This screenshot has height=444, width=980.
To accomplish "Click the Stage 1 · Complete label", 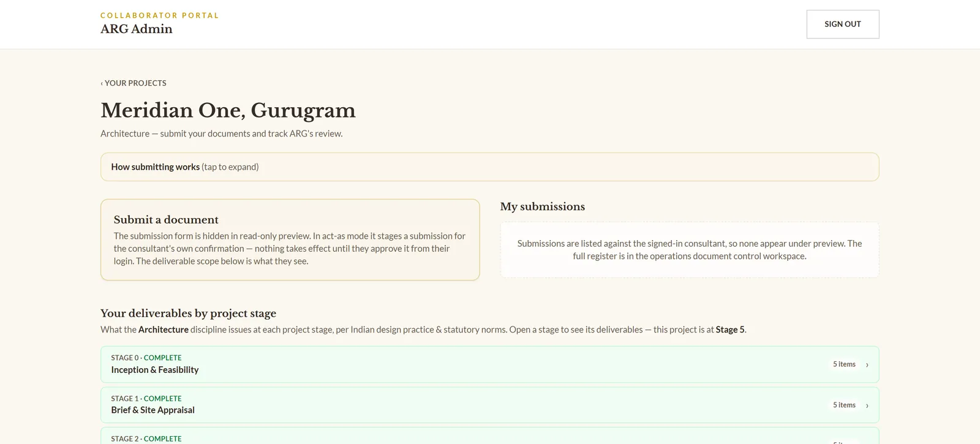I will [x=146, y=398].
